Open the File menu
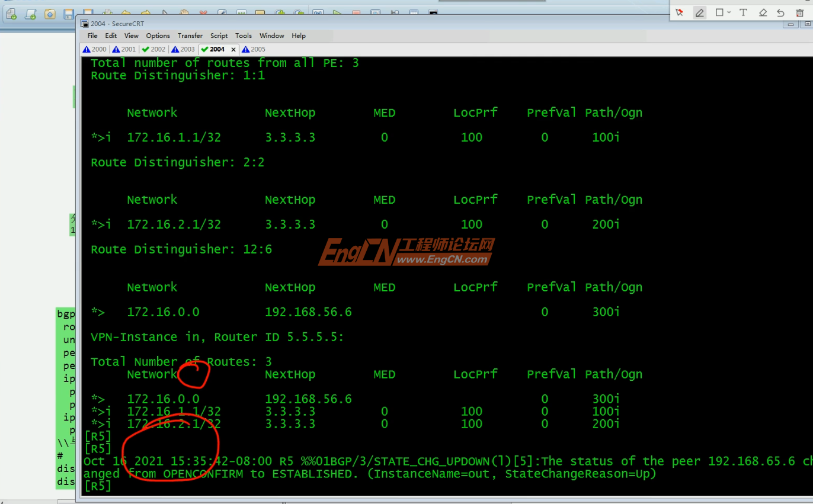 point(92,36)
